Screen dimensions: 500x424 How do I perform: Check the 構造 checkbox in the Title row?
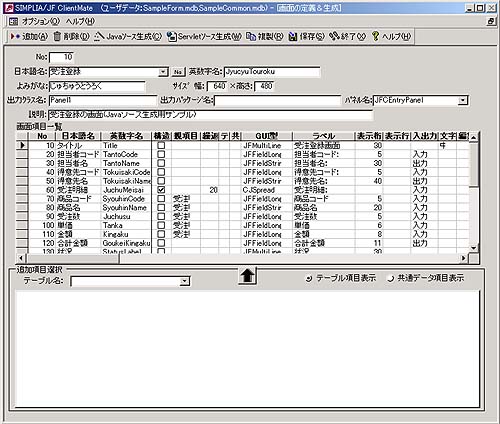pyautogui.click(x=161, y=145)
